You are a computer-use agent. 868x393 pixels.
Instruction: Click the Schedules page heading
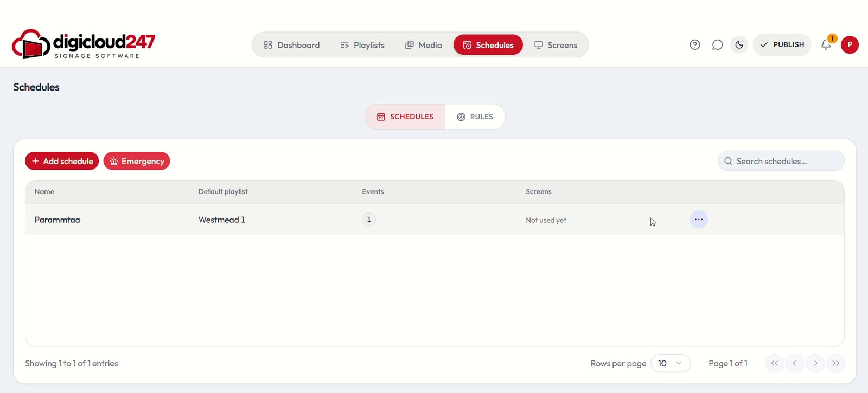pos(36,87)
